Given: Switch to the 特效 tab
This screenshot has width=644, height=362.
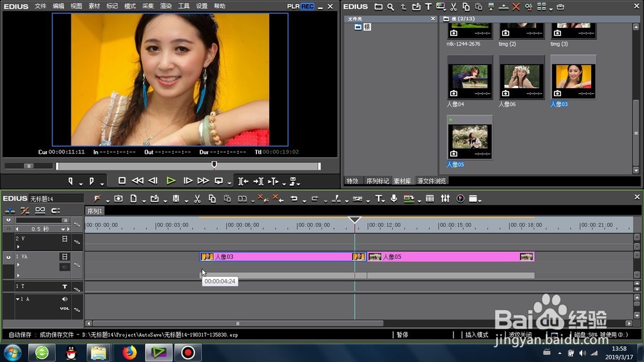Looking at the screenshot, I should pos(352,181).
